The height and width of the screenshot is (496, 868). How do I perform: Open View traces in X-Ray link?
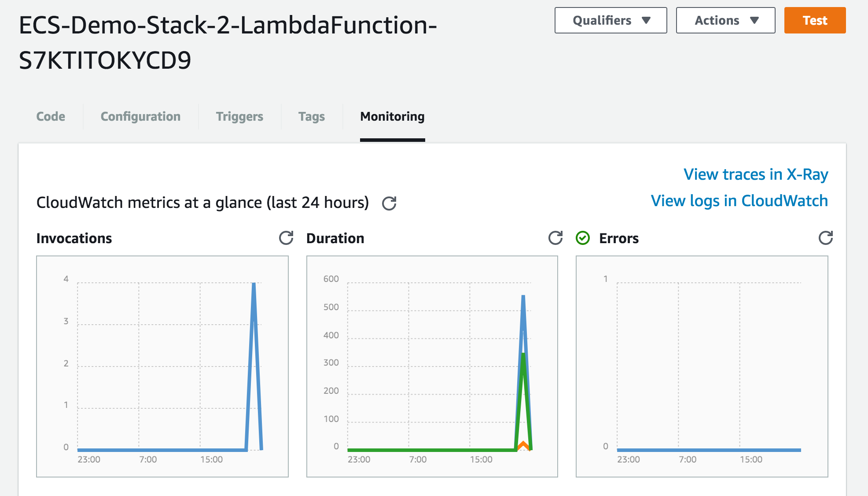(x=756, y=174)
